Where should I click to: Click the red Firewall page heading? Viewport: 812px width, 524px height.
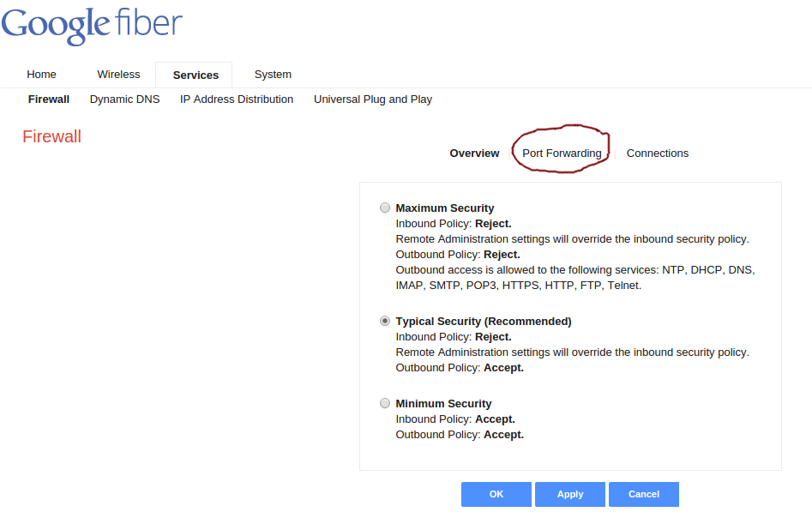click(51, 136)
